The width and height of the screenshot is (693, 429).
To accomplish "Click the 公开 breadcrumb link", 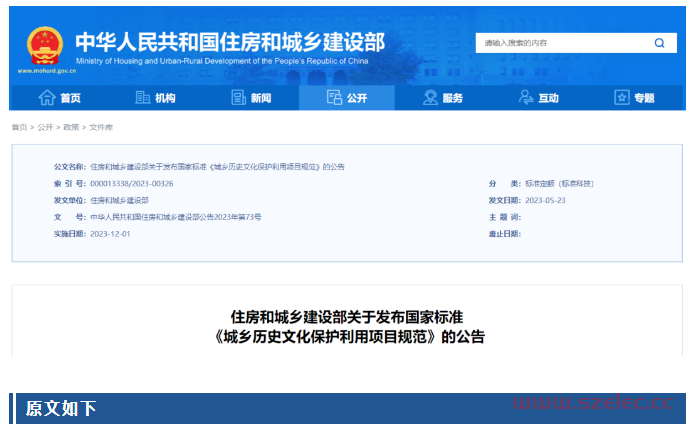I will 45,127.
